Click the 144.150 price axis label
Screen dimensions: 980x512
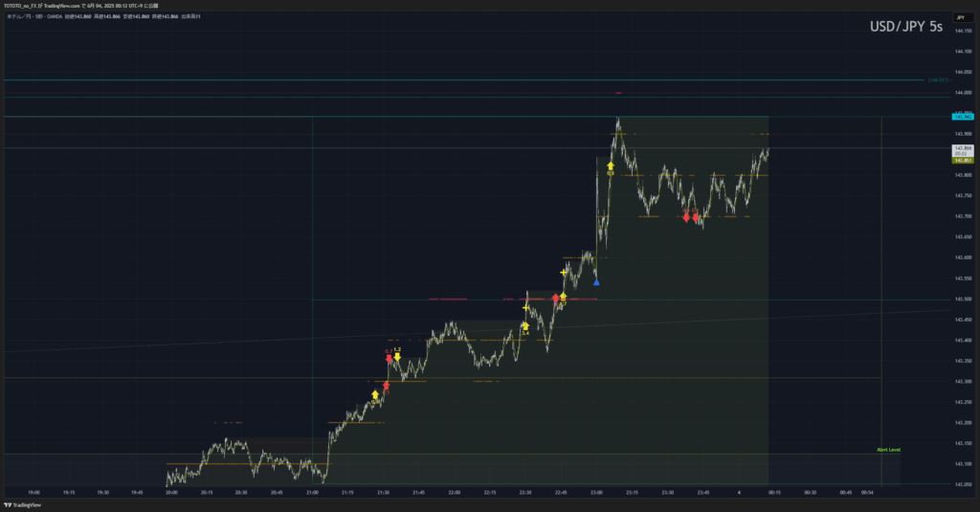tap(963, 31)
